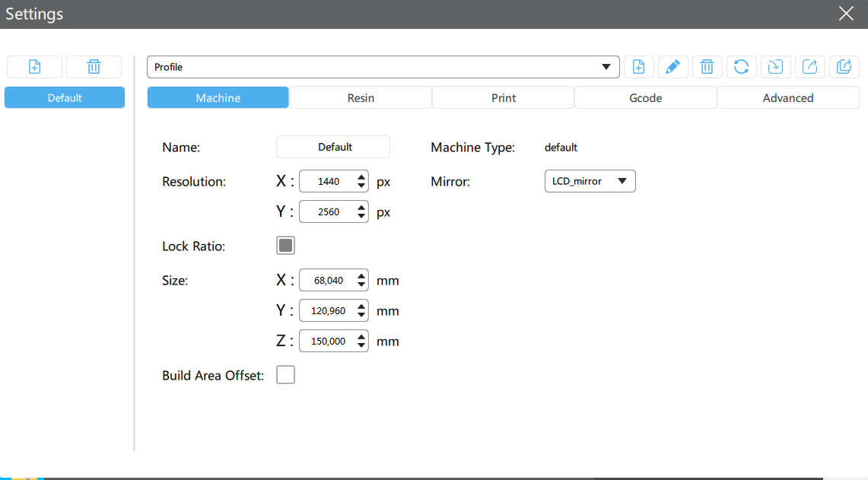Select the Default machine in sidebar
This screenshot has width=868, height=480.
[65, 97]
